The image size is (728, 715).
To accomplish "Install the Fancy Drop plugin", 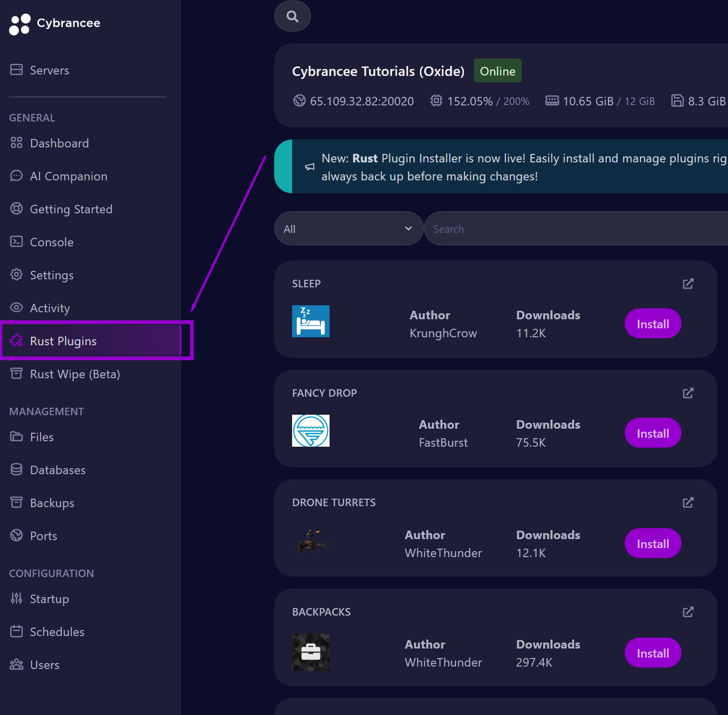I will pos(653,433).
